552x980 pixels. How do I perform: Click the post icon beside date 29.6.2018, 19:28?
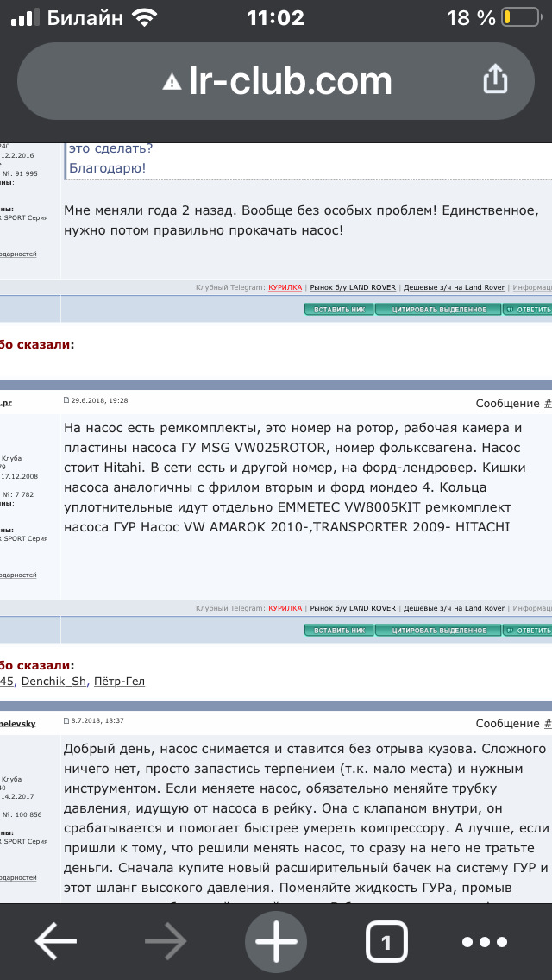point(67,401)
